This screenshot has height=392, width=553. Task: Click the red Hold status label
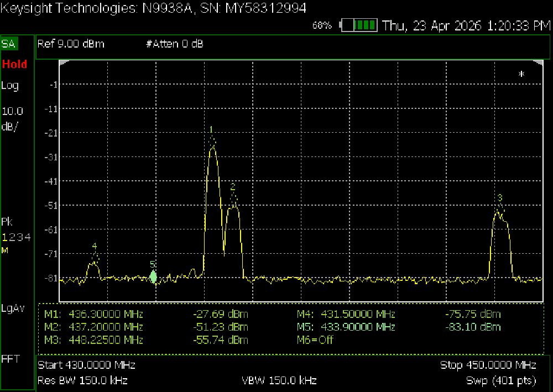tap(14, 64)
